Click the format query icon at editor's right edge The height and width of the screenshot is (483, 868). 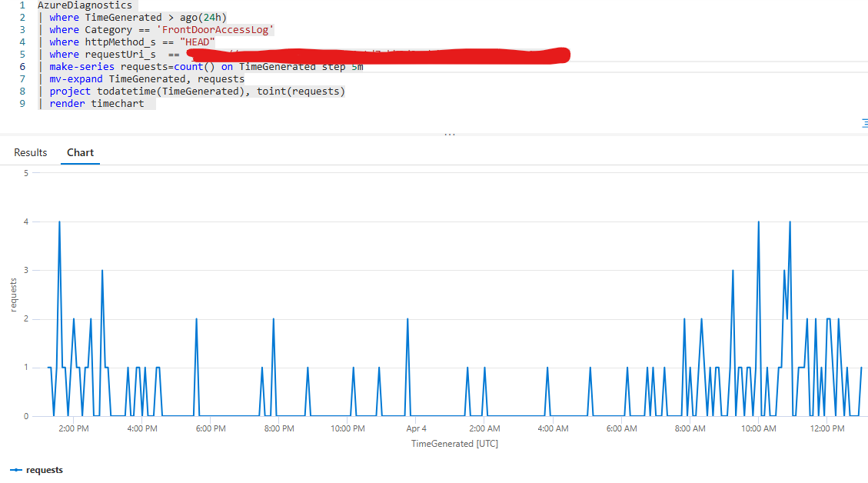(x=864, y=123)
